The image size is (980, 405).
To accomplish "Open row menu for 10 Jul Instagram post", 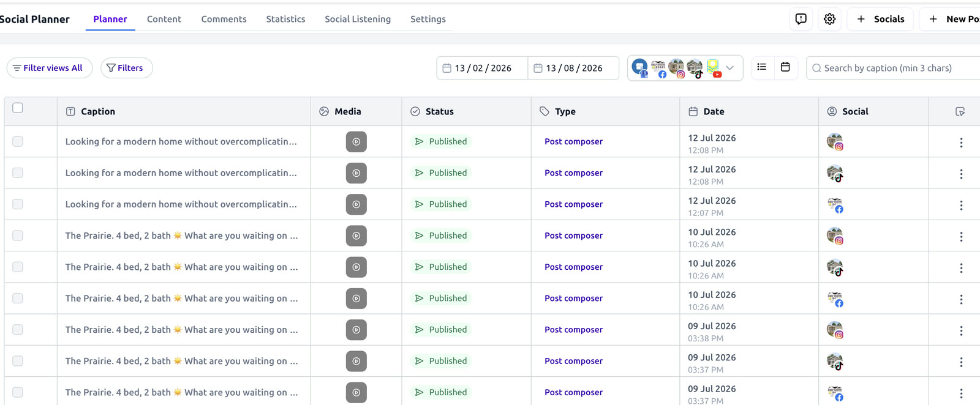I will 961,237.
